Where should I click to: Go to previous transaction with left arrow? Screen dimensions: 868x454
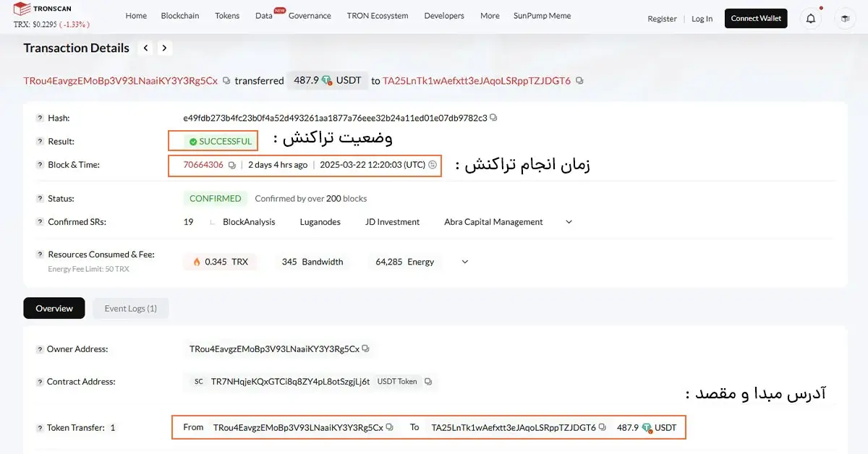146,48
